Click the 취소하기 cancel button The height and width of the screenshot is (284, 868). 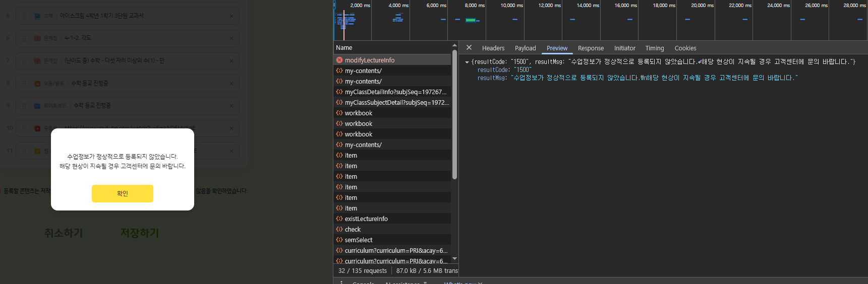click(x=63, y=233)
